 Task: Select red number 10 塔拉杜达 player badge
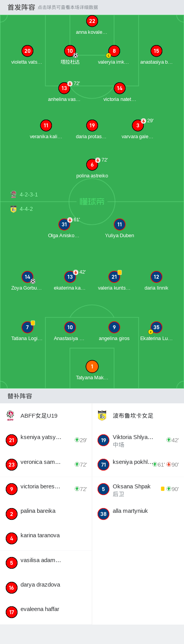coord(70,51)
